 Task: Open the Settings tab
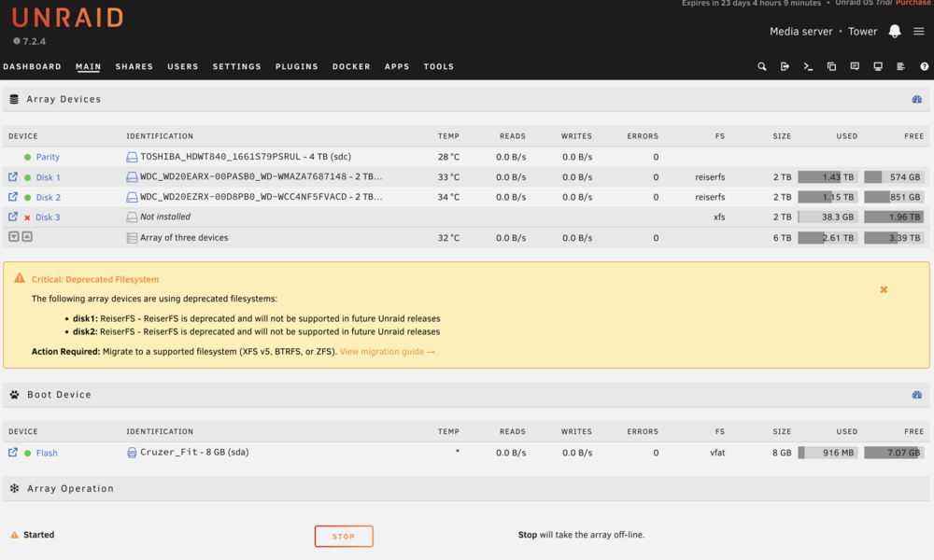tap(237, 66)
